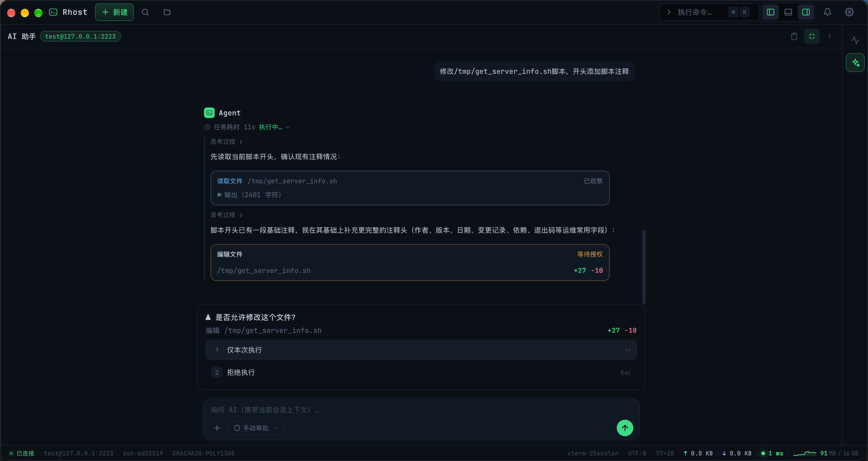Click the CHACHA20-POLY1305 status entry
The image size is (868, 461).
point(203,453)
